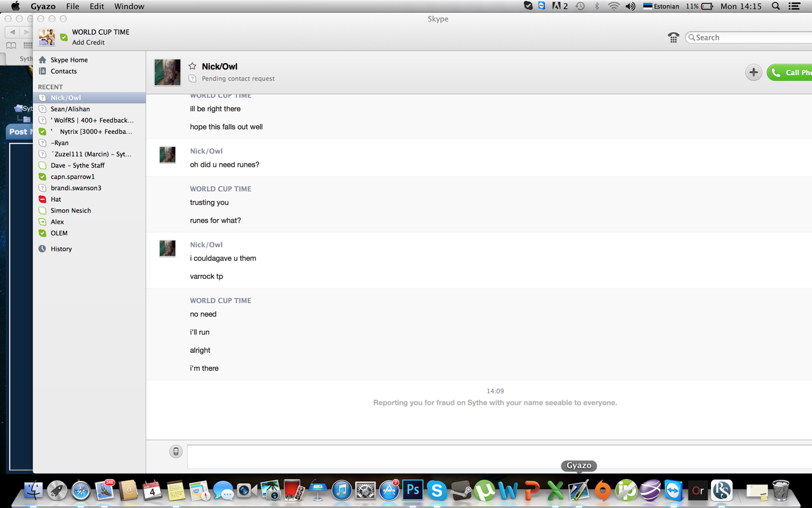Open App Store from the dock
The image size is (812, 508).
click(x=389, y=491)
